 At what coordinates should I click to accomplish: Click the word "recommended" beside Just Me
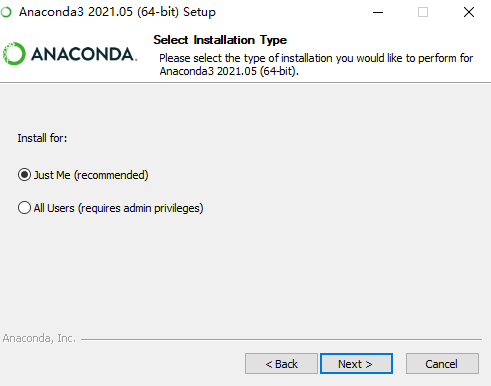[111, 175]
